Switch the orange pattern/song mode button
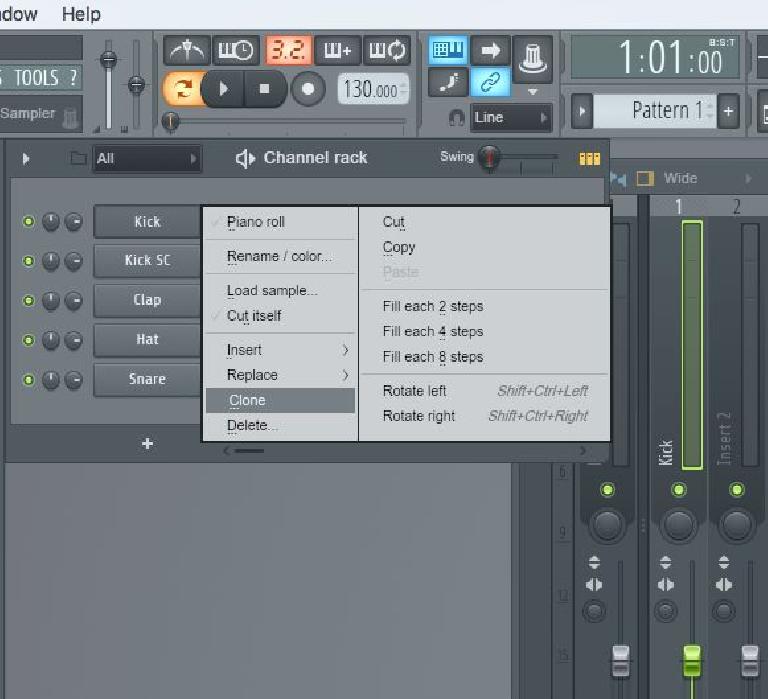The height and width of the screenshot is (699, 768). click(182, 89)
